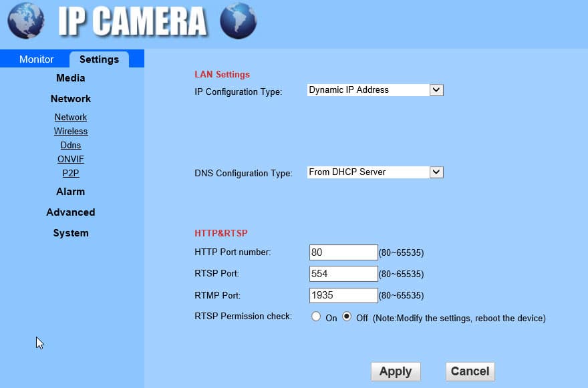588x388 pixels.
Task: Cancel the network changes
Action: click(x=470, y=371)
